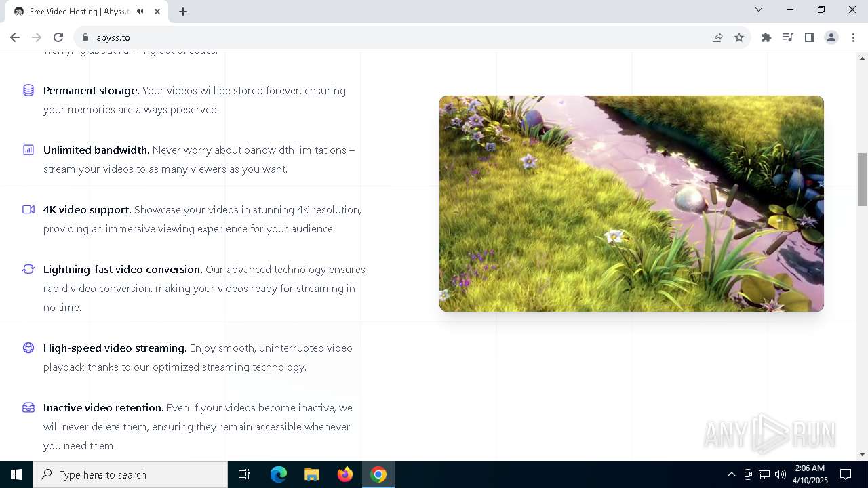Select Chrome in the taskbar
This screenshot has width=868, height=488.
click(378, 474)
